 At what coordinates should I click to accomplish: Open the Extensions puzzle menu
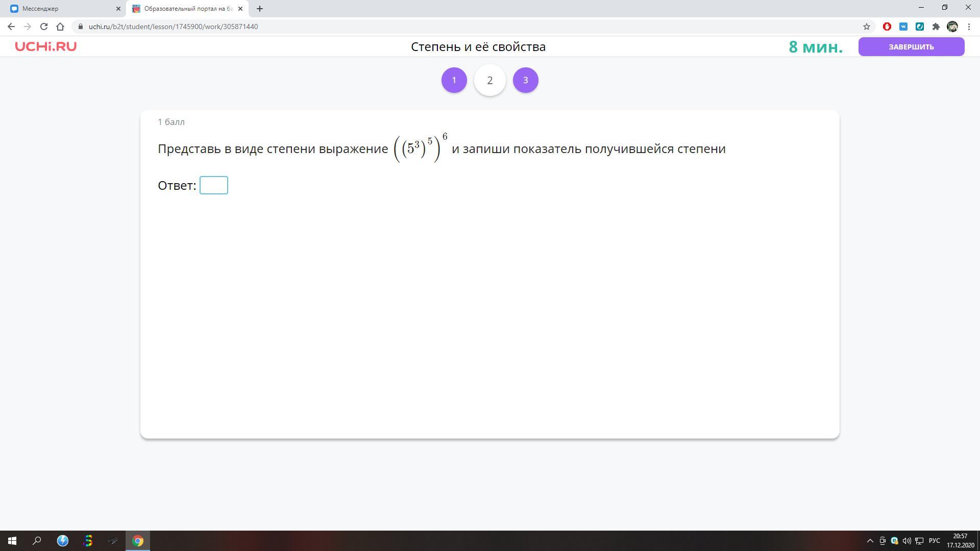click(936, 27)
